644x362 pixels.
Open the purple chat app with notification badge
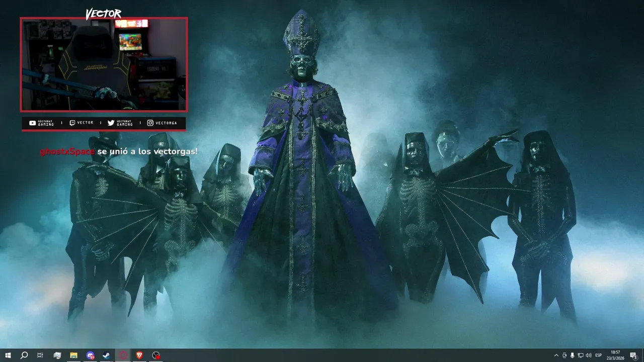click(90, 355)
